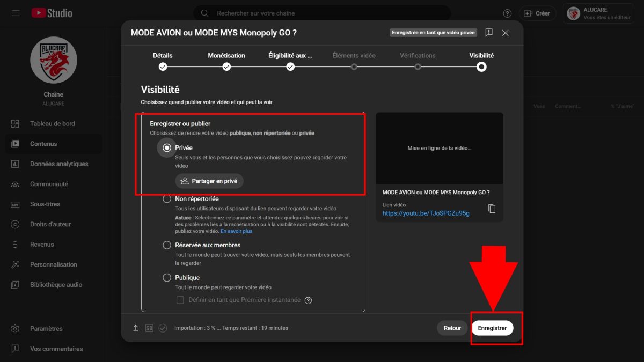Click the search magnifier icon
644x362 pixels.
[x=205, y=13]
